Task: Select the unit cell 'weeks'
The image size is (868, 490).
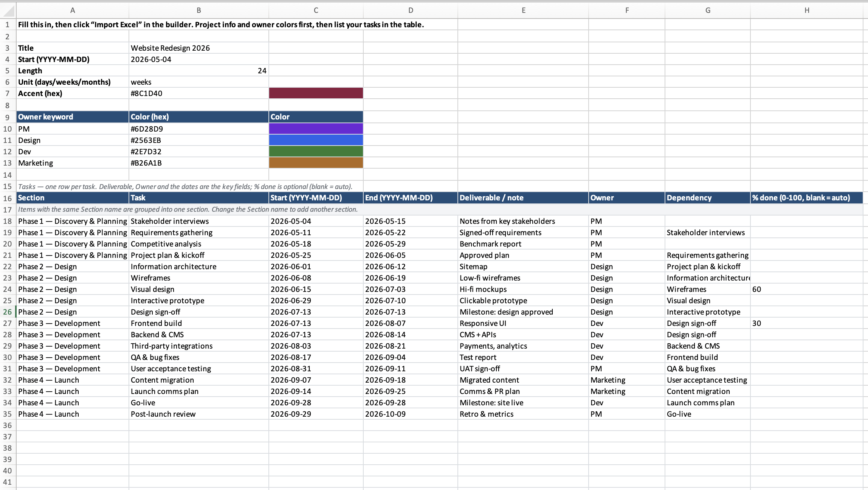Action: [x=199, y=82]
